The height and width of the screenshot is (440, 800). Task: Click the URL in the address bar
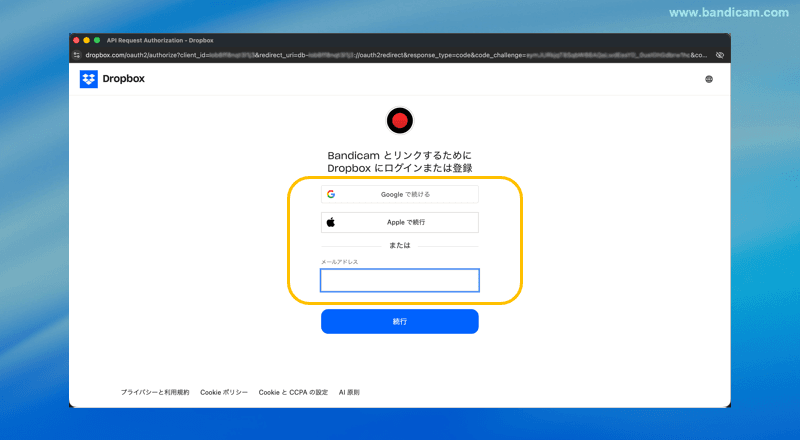(x=396, y=55)
